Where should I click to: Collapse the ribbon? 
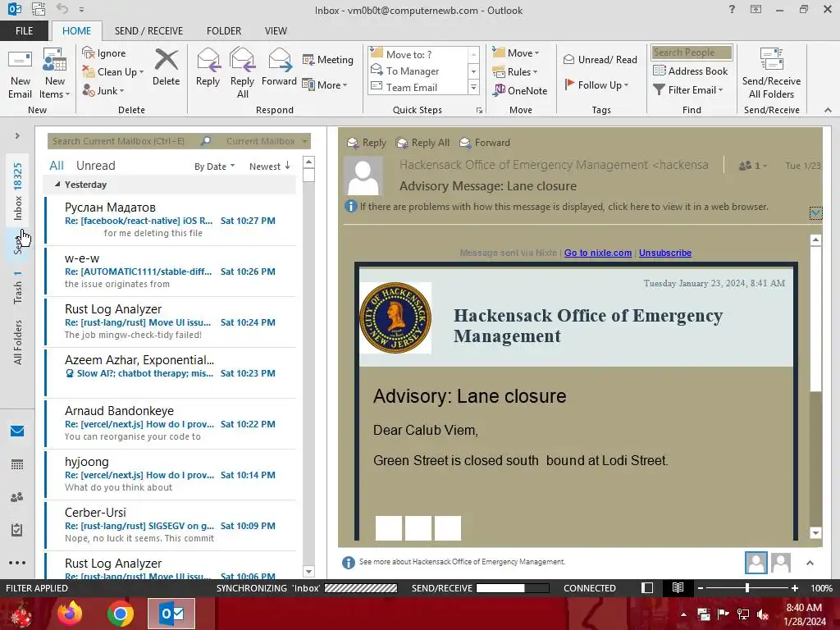tap(828, 110)
